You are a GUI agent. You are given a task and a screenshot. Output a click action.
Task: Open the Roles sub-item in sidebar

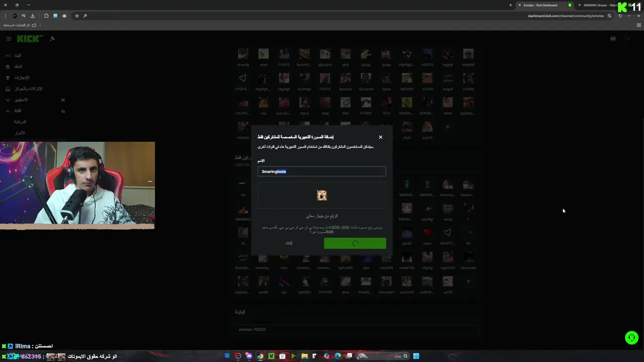(x=20, y=133)
